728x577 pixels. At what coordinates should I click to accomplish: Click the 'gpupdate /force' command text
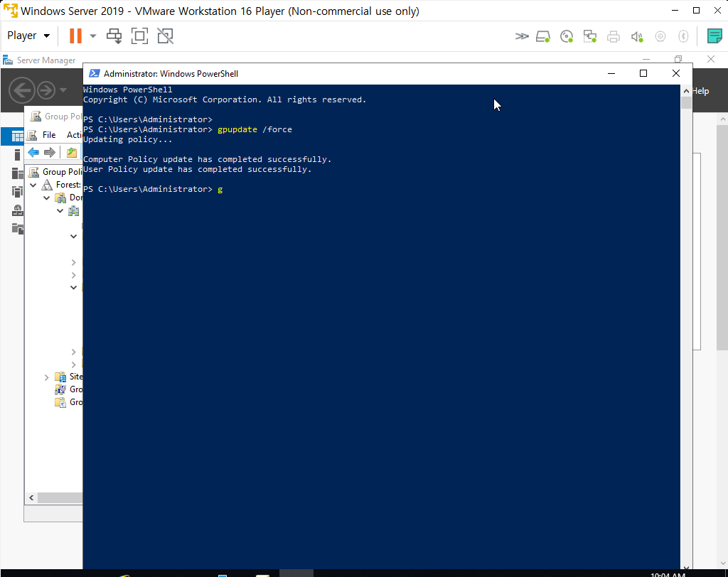255,129
